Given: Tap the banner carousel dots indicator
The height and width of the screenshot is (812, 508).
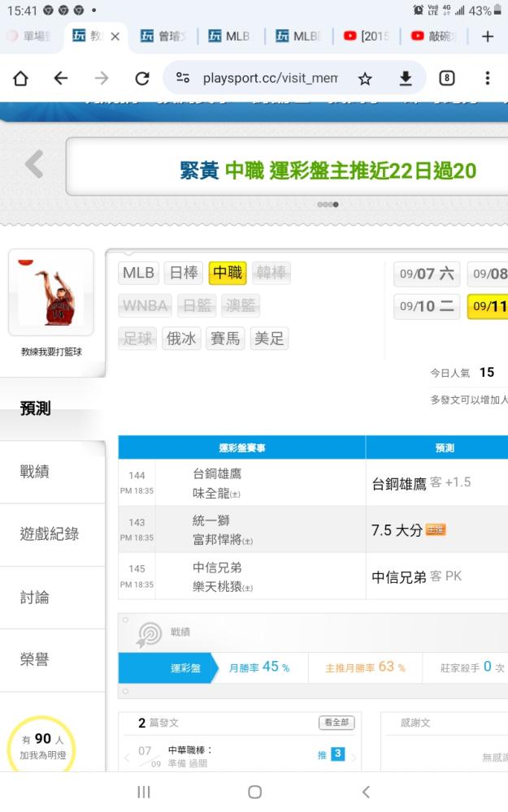Looking at the screenshot, I should [328, 205].
